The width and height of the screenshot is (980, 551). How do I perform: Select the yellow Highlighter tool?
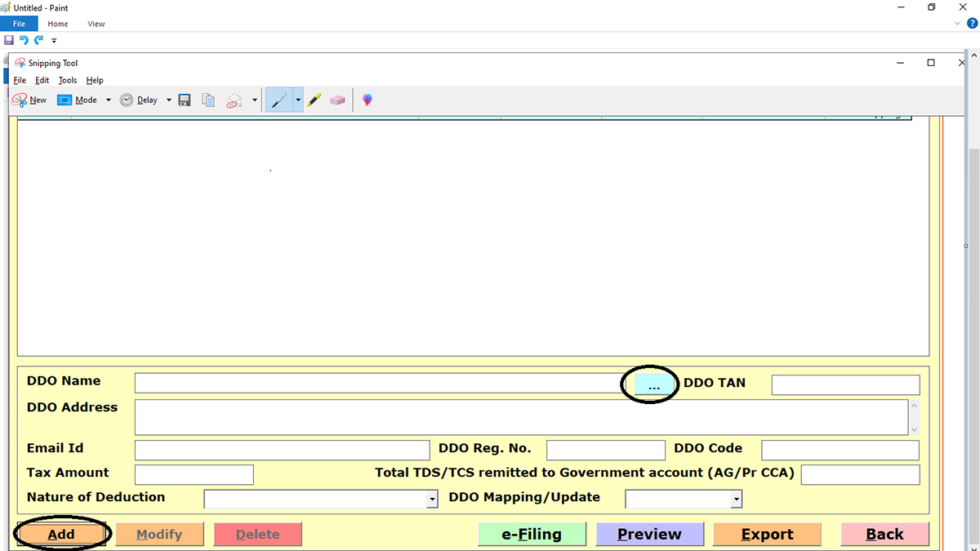(x=314, y=100)
